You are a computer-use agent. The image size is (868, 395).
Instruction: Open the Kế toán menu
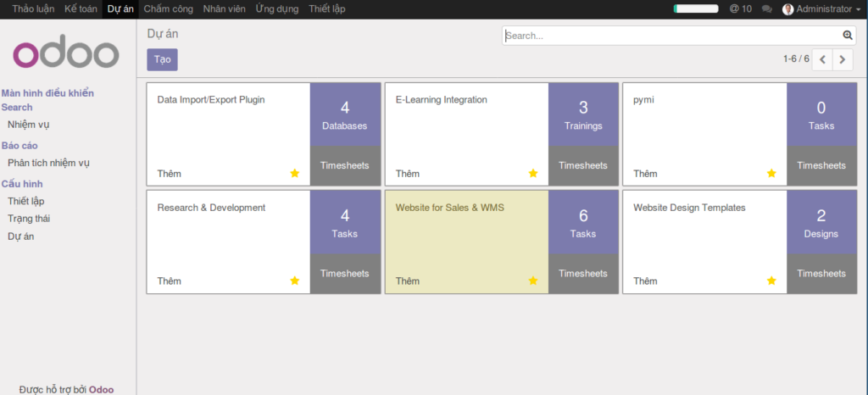click(81, 8)
